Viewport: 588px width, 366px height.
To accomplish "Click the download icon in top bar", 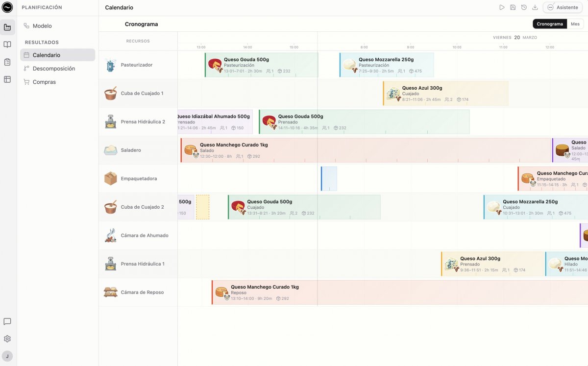I will (x=535, y=7).
